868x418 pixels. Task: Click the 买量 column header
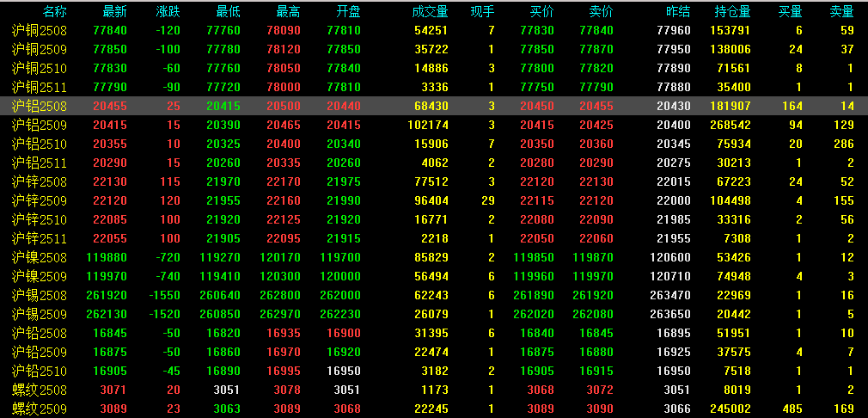tap(790, 12)
